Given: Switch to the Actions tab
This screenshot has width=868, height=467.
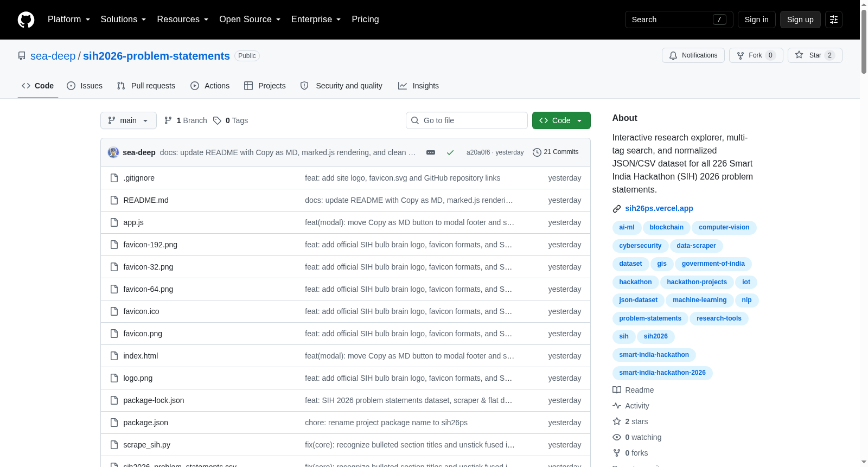Looking at the screenshot, I should pyautogui.click(x=210, y=86).
